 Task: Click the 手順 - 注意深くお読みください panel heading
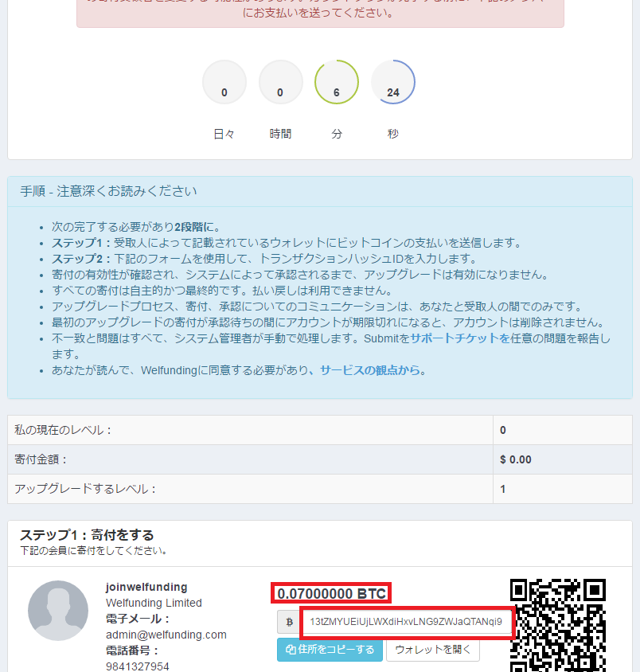[x=108, y=191]
